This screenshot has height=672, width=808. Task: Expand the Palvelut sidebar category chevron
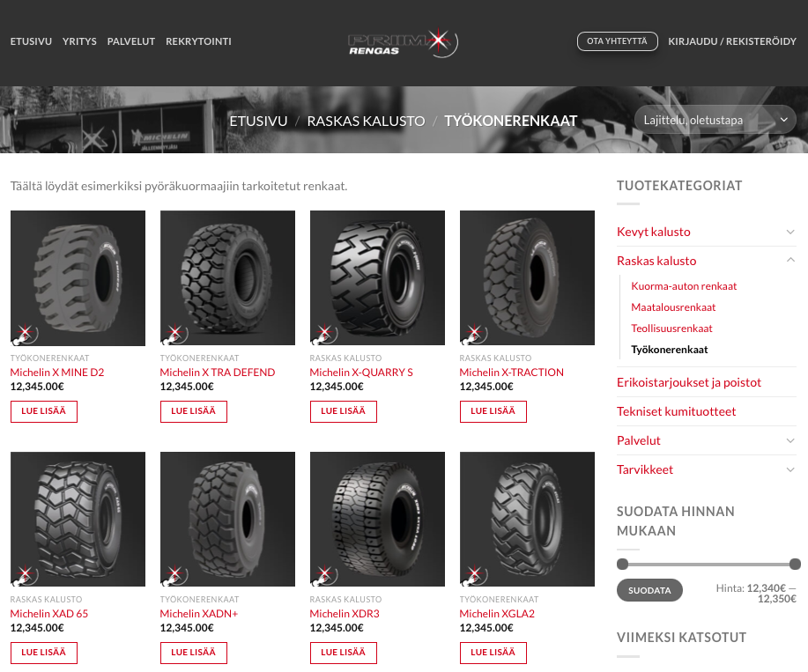(790, 440)
